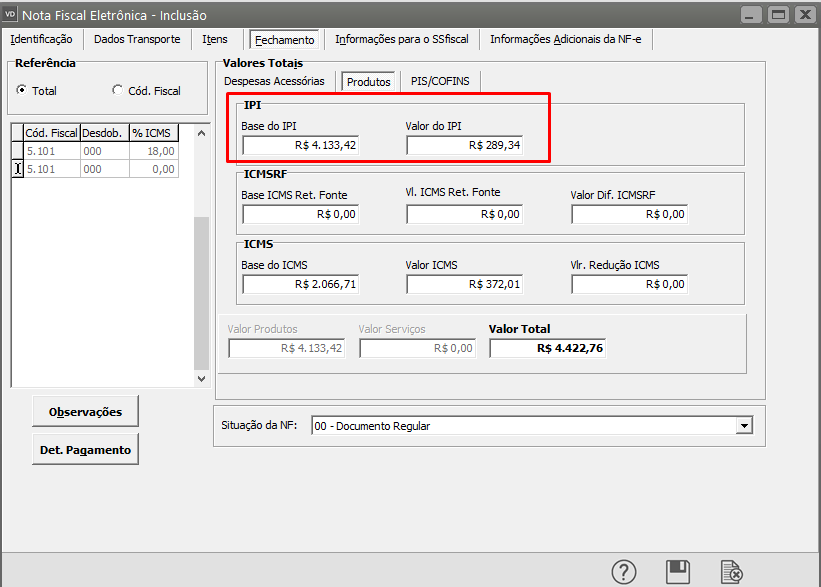Screen dimensions: 821x587
Task: Select the first 5.101 fiscal code row
Action: pos(50,151)
